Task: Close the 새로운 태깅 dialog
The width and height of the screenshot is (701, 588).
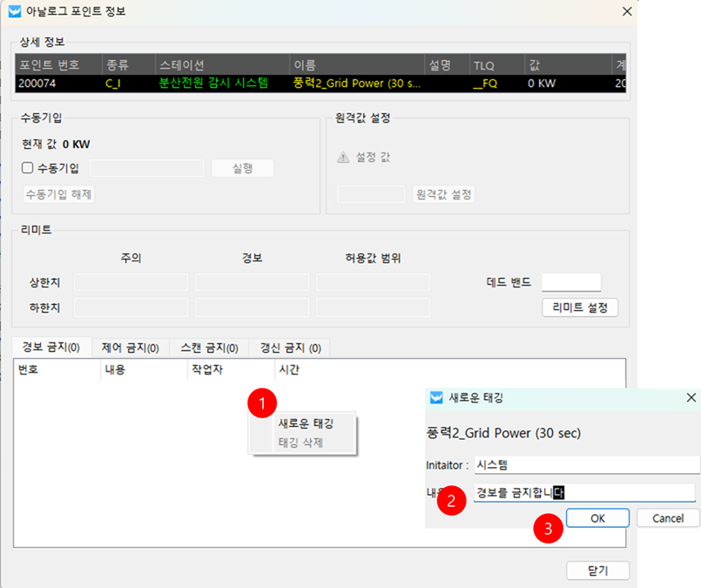Action: [690, 397]
